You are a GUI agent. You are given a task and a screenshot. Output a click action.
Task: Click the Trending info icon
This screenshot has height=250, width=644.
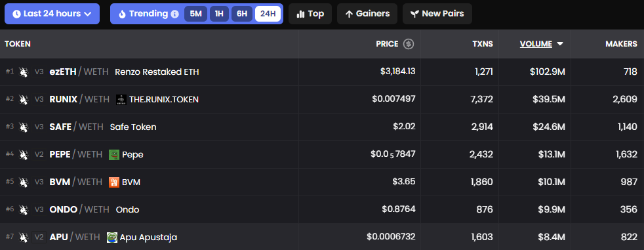(174, 14)
